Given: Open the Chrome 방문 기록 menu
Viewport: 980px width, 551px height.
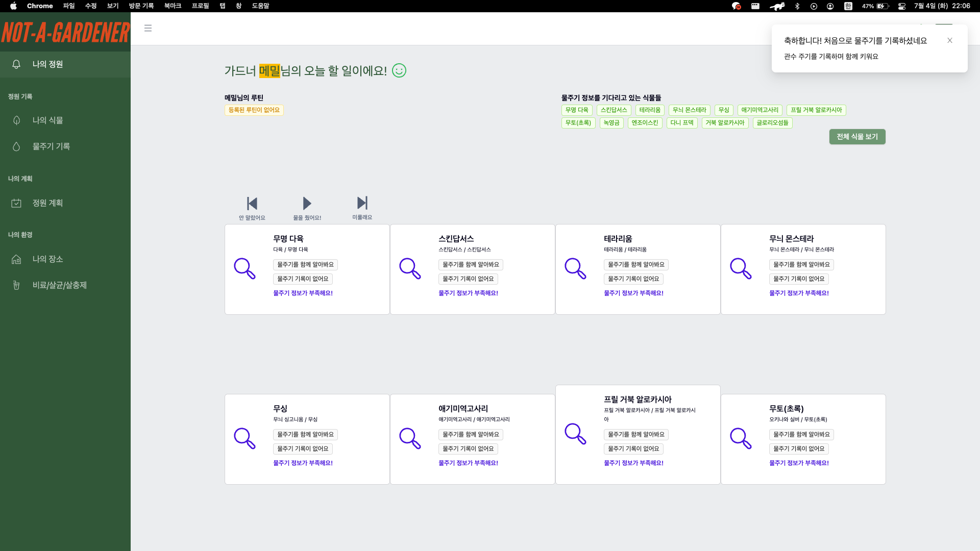Looking at the screenshot, I should (x=141, y=6).
